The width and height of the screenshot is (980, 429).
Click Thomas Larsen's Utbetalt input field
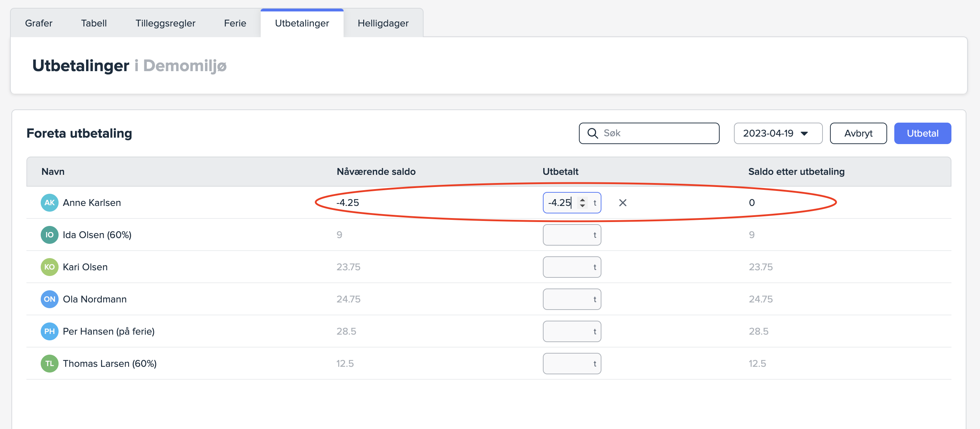(567, 364)
